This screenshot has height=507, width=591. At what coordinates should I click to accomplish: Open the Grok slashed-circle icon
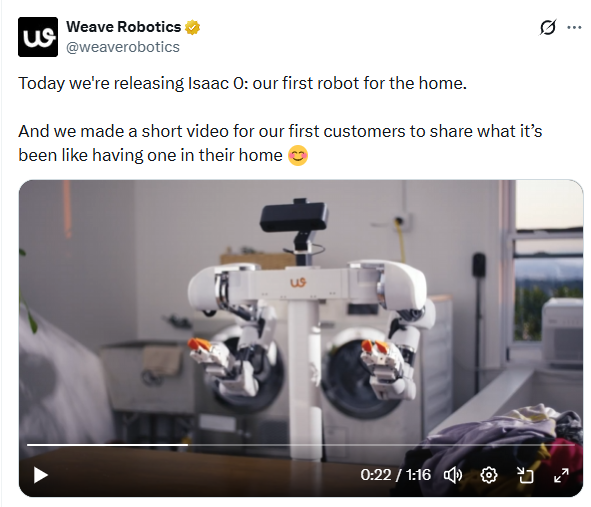548,27
